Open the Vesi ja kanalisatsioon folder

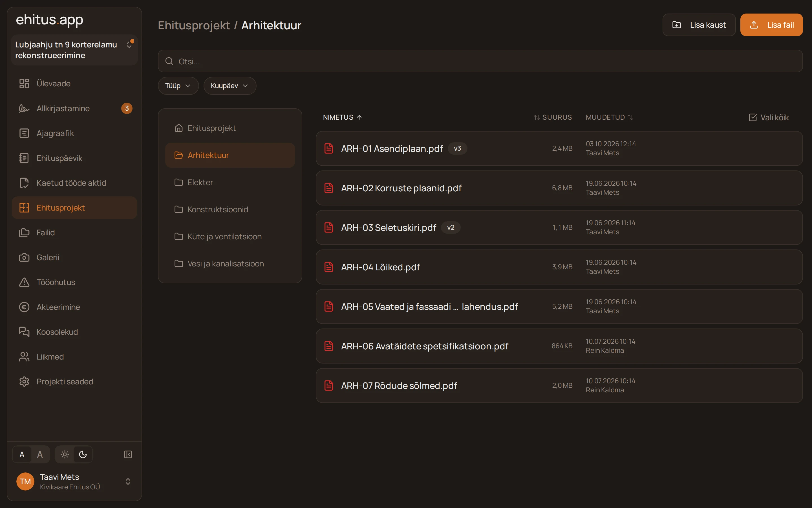coord(230,264)
